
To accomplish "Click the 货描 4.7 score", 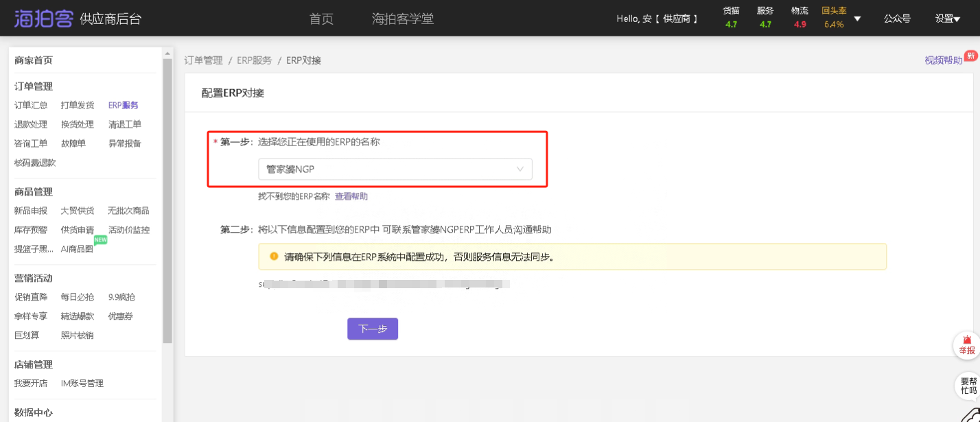I will 732,18.
